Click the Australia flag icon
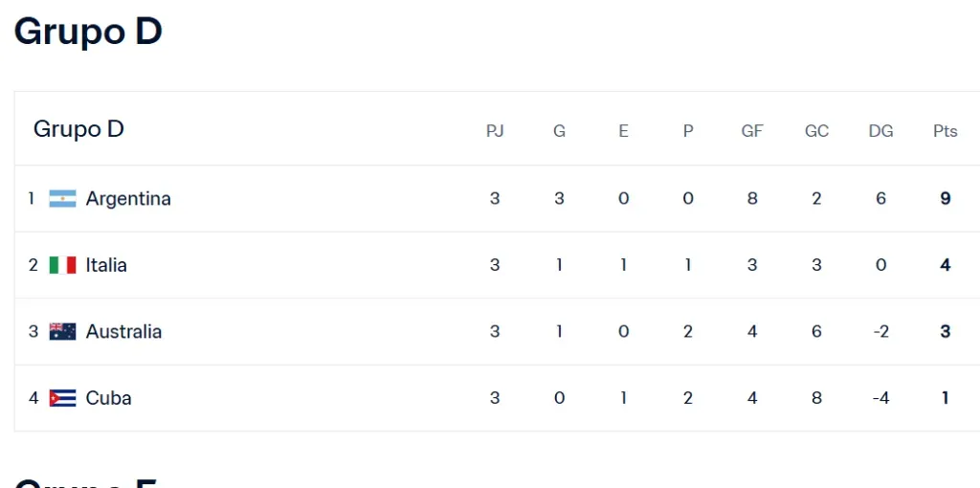Screen dimensions: 980x488 (x=62, y=332)
